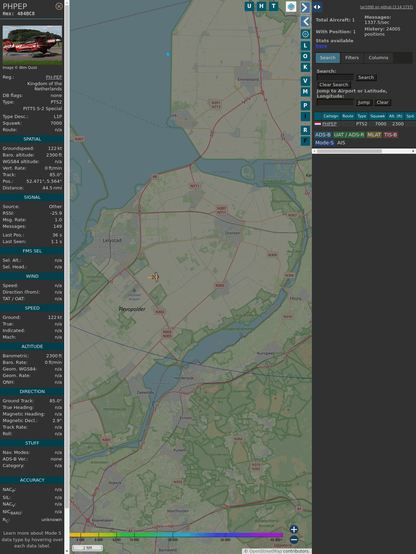This screenshot has height=554, width=416.
Task: Toggle the L map button
Action: 305,46
